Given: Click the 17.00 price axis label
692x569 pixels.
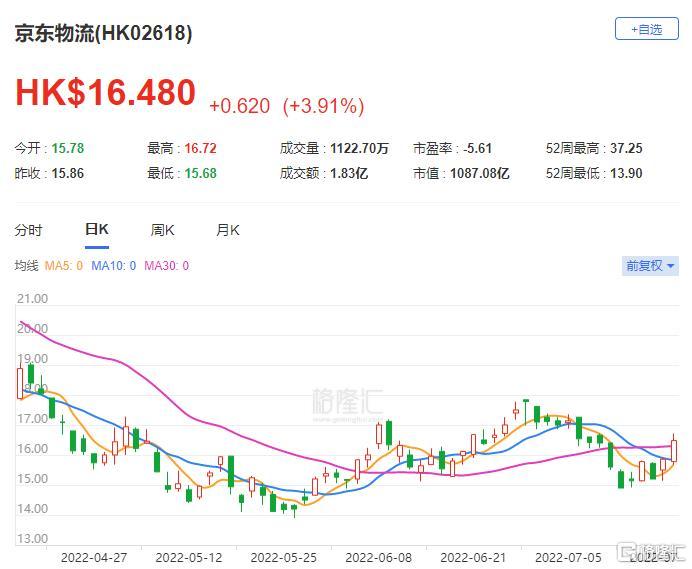Looking at the screenshot, I should (x=32, y=419).
